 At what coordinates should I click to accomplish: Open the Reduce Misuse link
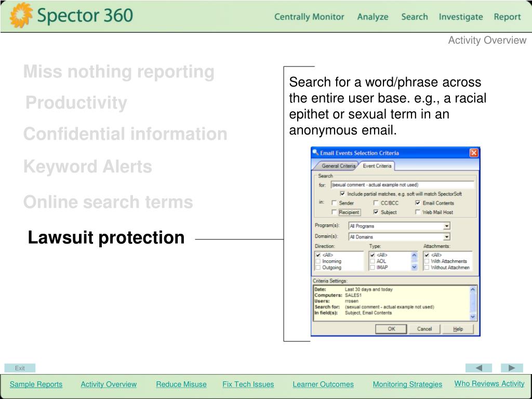[x=181, y=384]
